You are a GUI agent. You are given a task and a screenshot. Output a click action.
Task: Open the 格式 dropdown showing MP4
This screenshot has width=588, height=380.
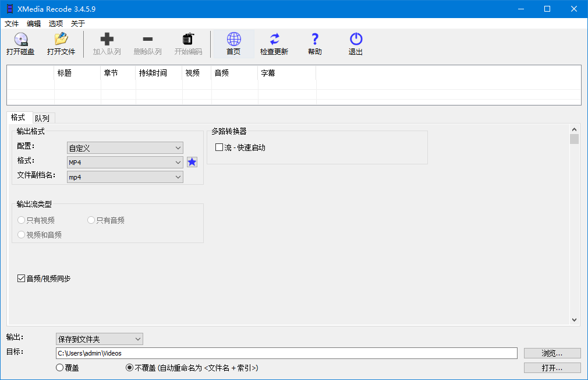coord(125,162)
